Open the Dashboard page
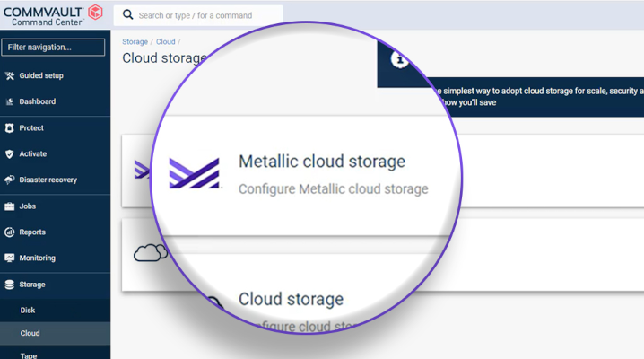The width and height of the screenshot is (644, 359). point(38,101)
